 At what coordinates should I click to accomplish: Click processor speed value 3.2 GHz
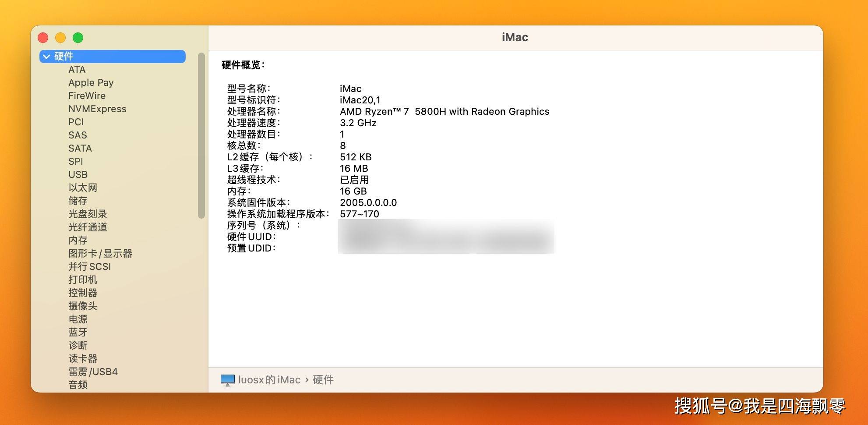[x=358, y=123]
